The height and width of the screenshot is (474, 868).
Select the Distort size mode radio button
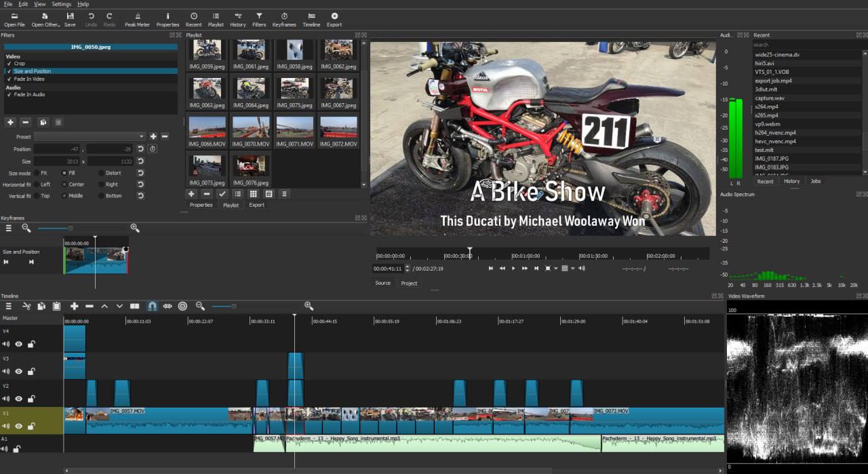pos(102,173)
